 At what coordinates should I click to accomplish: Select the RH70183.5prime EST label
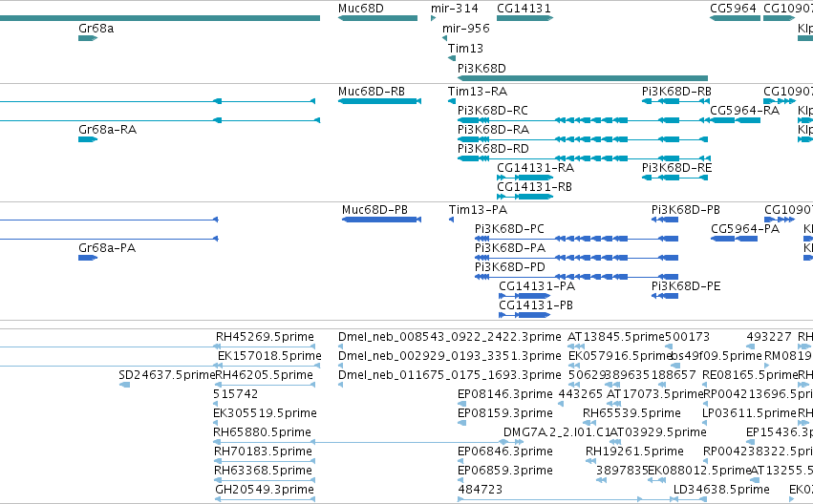coord(263,452)
